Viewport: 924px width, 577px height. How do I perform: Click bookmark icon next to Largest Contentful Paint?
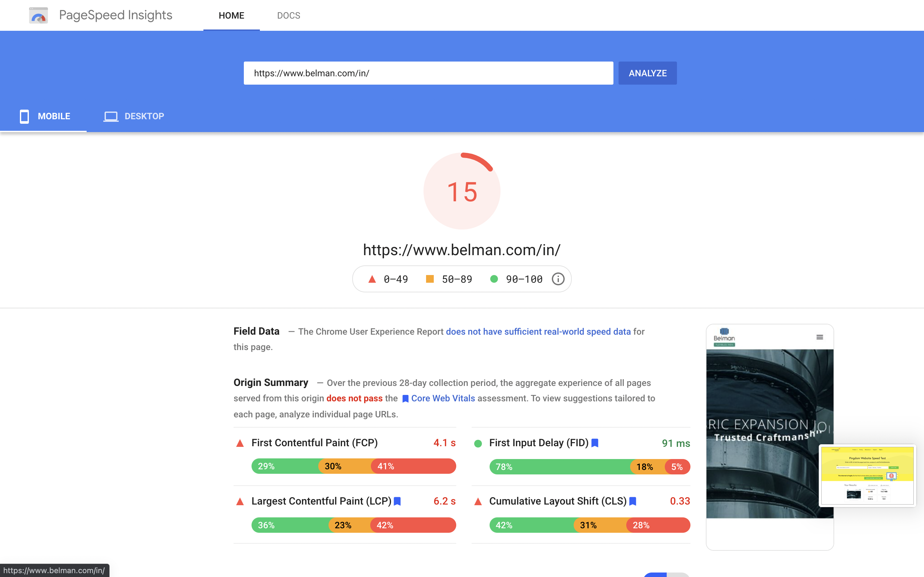397,501
